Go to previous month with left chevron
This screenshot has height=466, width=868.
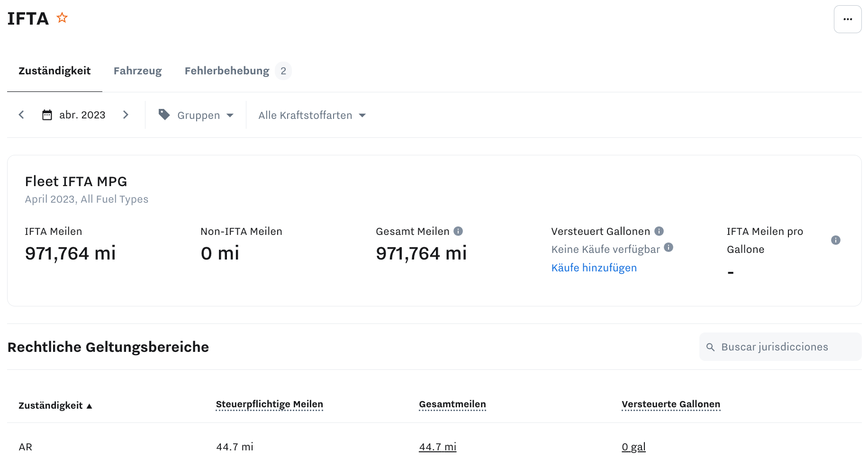pyautogui.click(x=21, y=115)
